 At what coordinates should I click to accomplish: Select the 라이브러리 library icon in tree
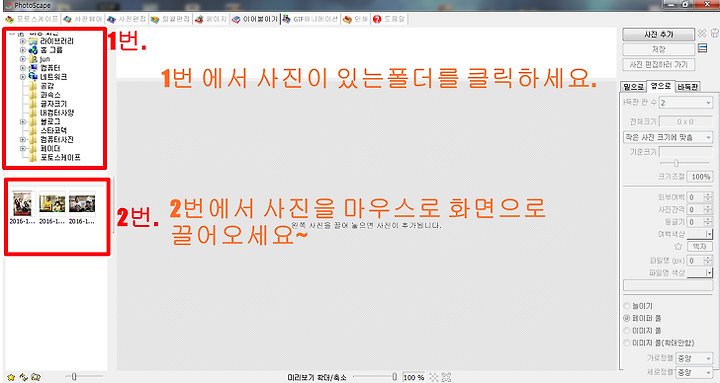point(33,41)
